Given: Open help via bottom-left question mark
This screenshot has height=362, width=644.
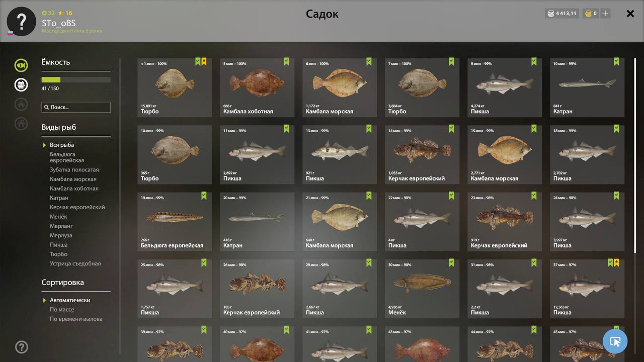Looking at the screenshot, I should coord(22,347).
